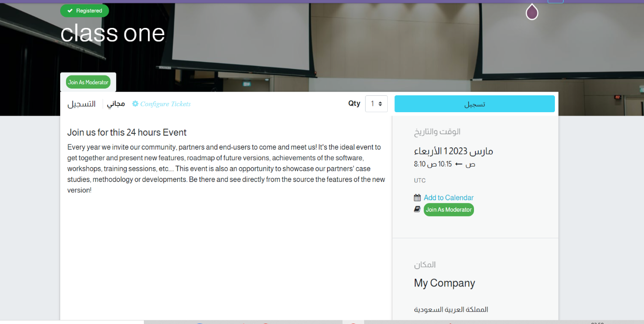Click the green Registered status badge

(85, 11)
